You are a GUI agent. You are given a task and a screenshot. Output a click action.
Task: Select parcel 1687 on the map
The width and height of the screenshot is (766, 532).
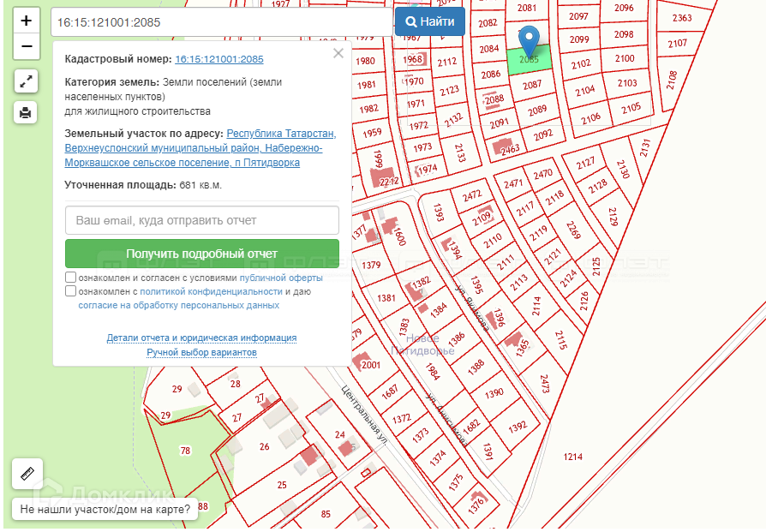point(389,392)
